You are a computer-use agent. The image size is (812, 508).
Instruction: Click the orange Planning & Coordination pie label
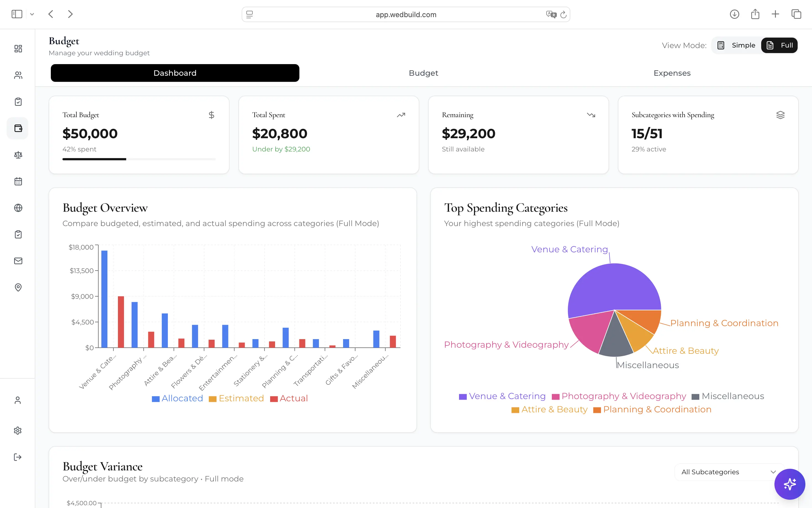coord(724,323)
